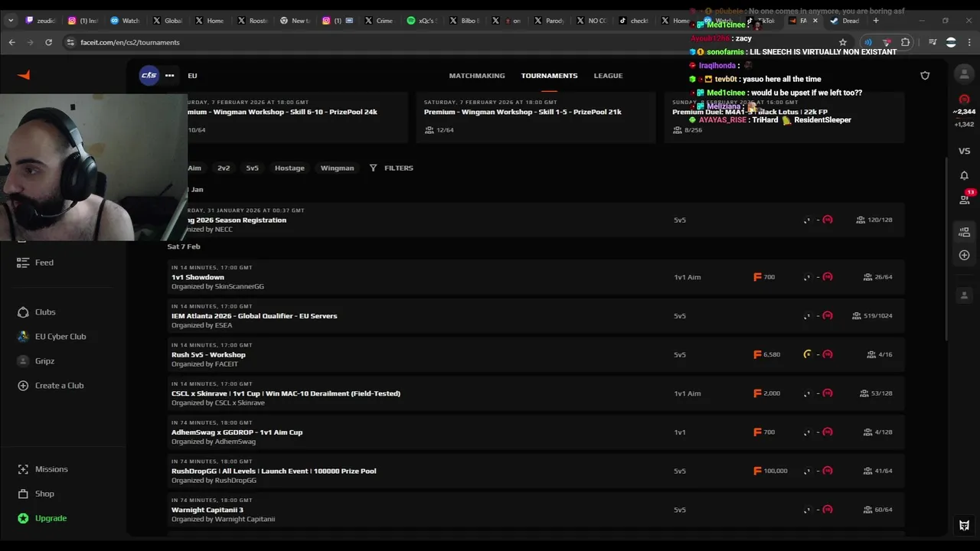Screen dimensions: 980x551
Task: Switch to the MATCHMAKING tab
Action: (477, 76)
